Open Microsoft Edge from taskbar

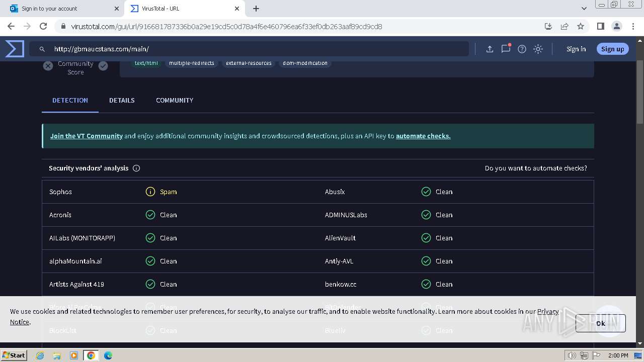click(x=108, y=355)
